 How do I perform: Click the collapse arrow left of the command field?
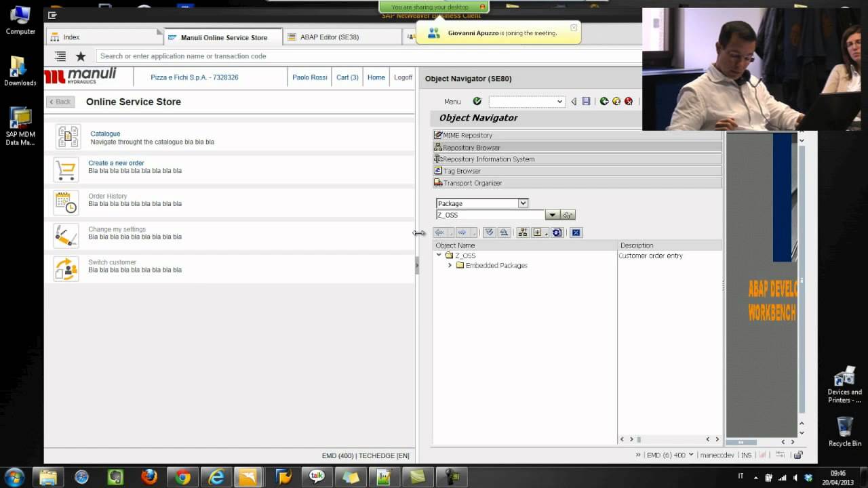(x=574, y=102)
